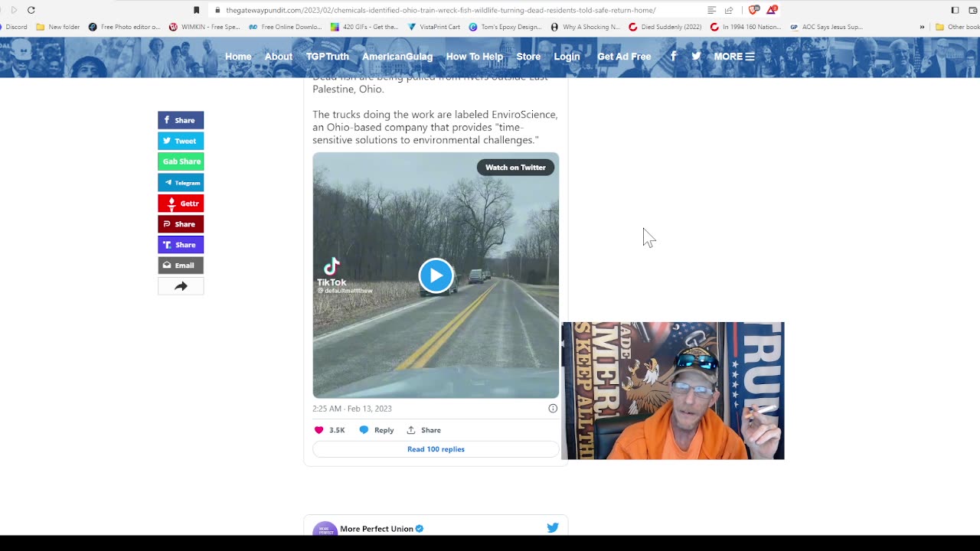Click the Gab Share button
This screenshot has height=551, width=980.
(181, 161)
